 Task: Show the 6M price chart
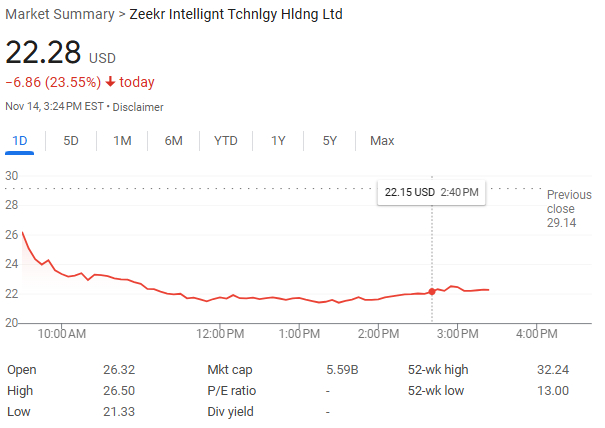pos(173,141)
